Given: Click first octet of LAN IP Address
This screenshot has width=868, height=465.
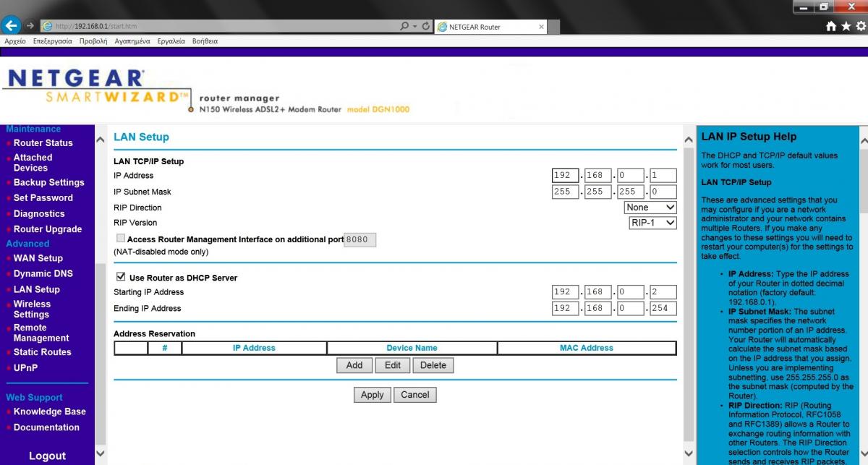Looking at the screenshot, I should pyautogui.click(x=565, y=176).
